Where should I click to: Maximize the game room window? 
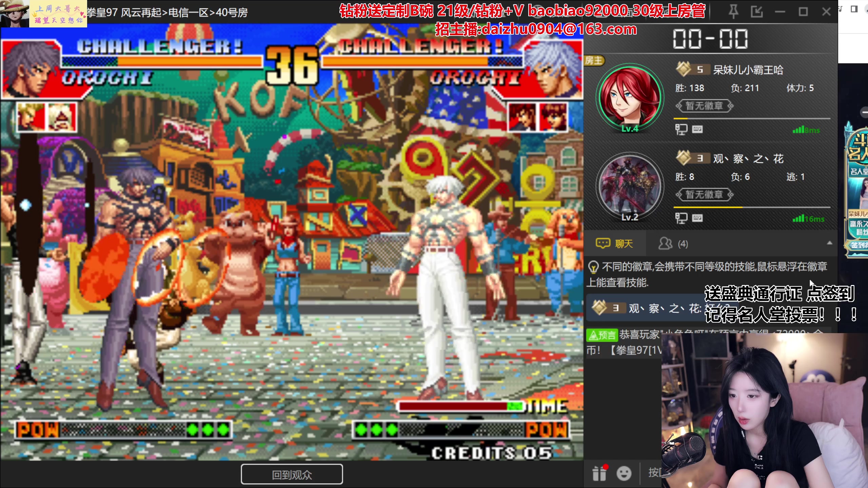[x=803, y=12]
